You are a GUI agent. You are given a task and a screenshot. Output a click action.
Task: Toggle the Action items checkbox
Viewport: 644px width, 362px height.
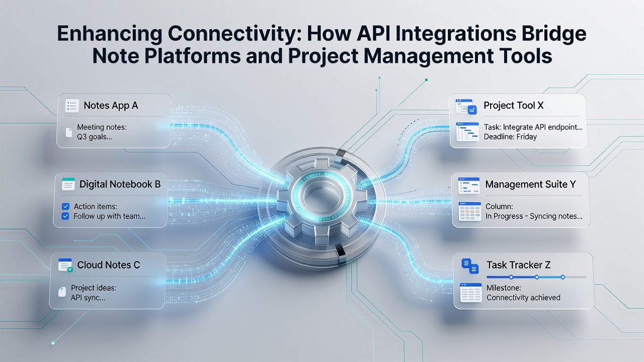pos(65,207)
